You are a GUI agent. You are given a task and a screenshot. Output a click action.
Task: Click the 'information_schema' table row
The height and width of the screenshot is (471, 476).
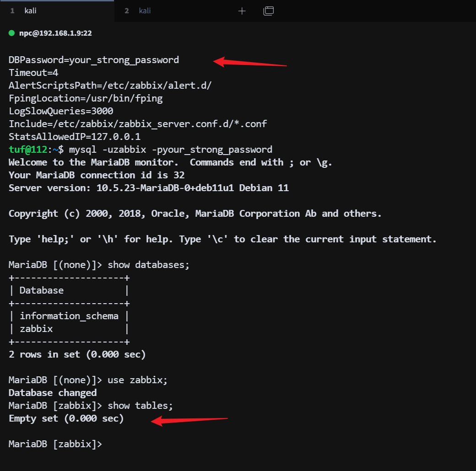(69, 316)
